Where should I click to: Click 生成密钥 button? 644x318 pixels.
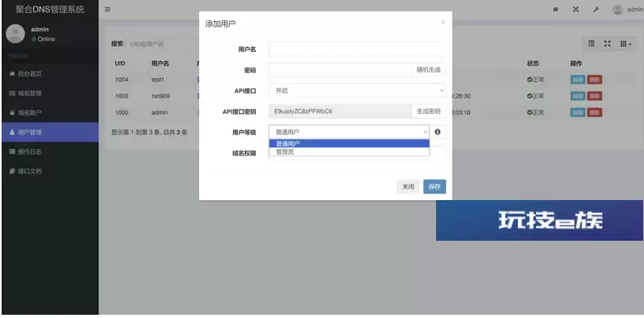click(x=428, y=111)
